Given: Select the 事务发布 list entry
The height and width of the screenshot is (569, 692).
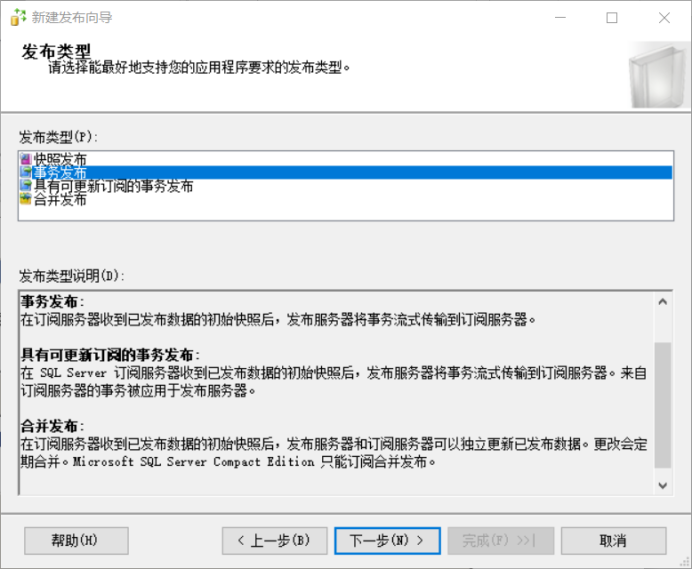Looking at the screenshot, I should 60,173.
